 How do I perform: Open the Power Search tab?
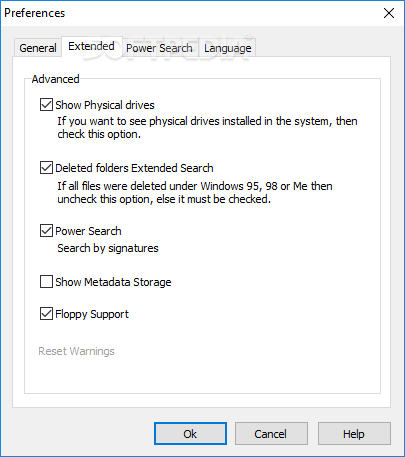159,48
